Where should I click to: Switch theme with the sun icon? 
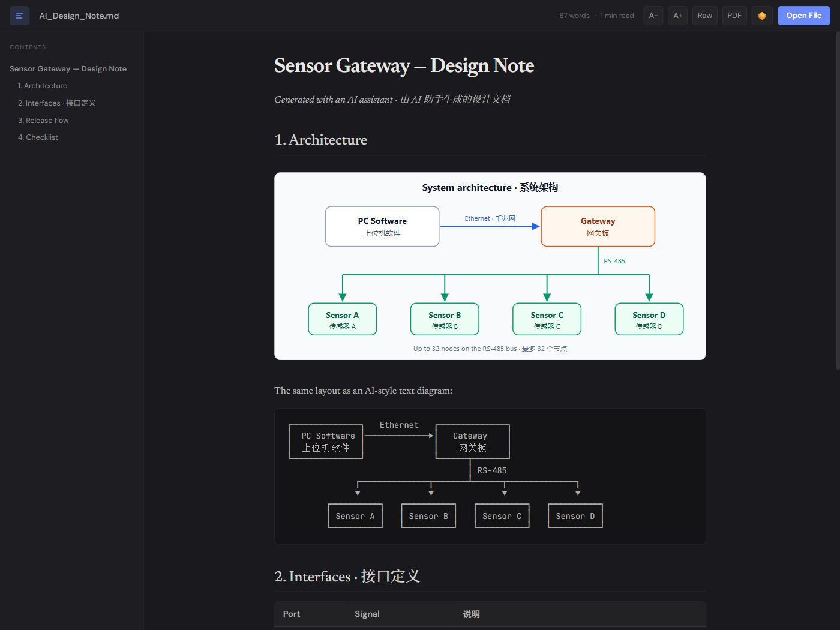pyautogui.click(x=762, y=16)
